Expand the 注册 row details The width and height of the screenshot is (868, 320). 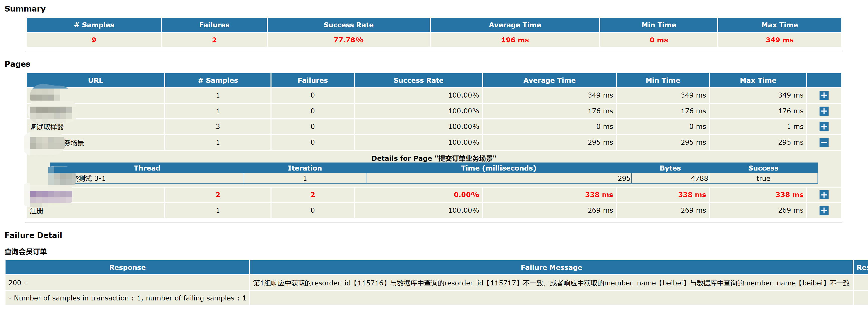coord(824,211)
